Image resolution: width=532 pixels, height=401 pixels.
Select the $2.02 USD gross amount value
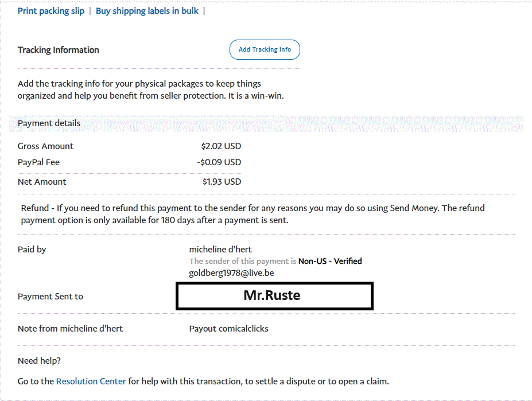(221, 146)
